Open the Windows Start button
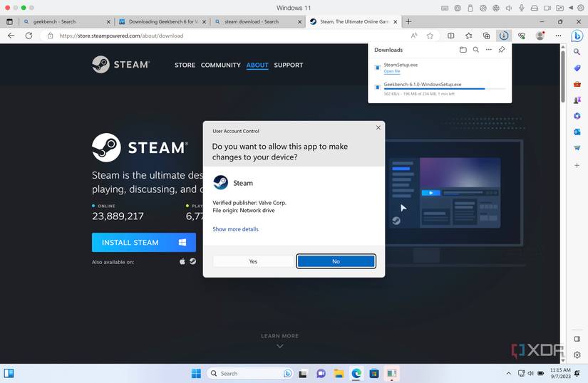 coord(196,373)
